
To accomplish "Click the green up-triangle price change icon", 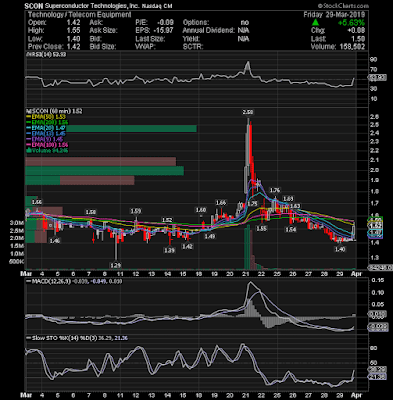I will pos(315,23).
